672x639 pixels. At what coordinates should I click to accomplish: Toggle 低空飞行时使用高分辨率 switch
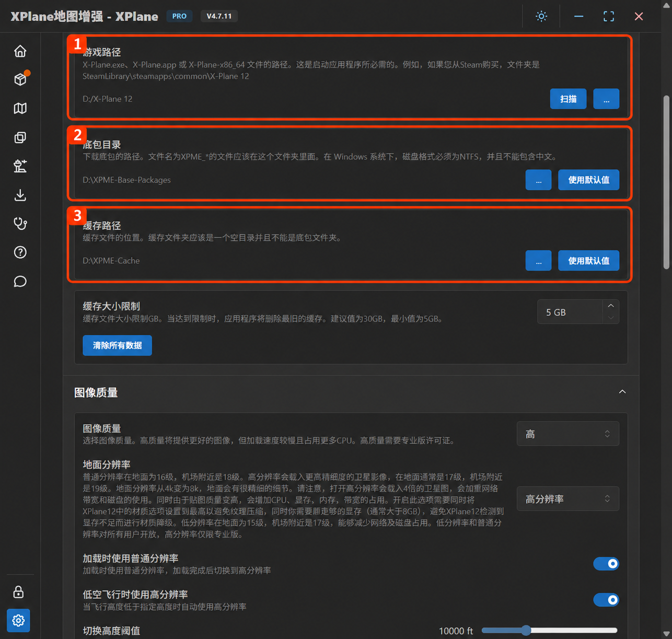click(606, 600)
